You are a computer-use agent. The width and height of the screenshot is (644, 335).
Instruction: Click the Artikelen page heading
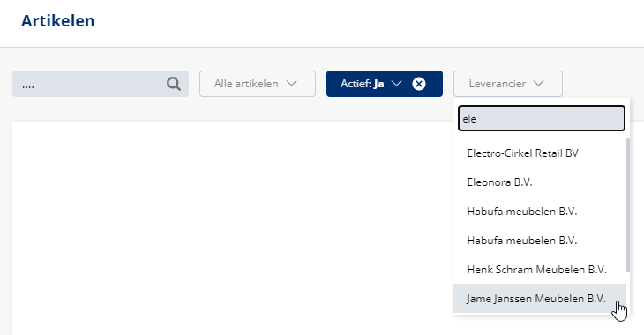pos(58,21)
